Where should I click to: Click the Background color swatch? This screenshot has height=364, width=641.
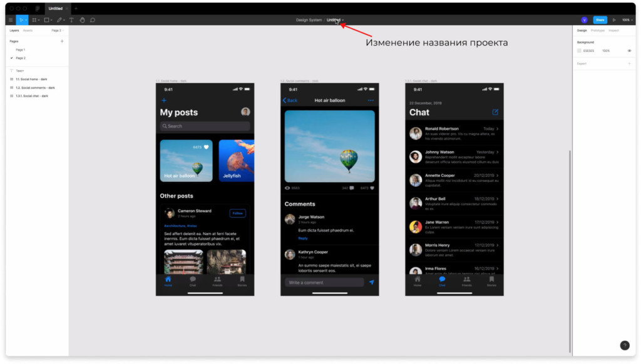(579, 51)
